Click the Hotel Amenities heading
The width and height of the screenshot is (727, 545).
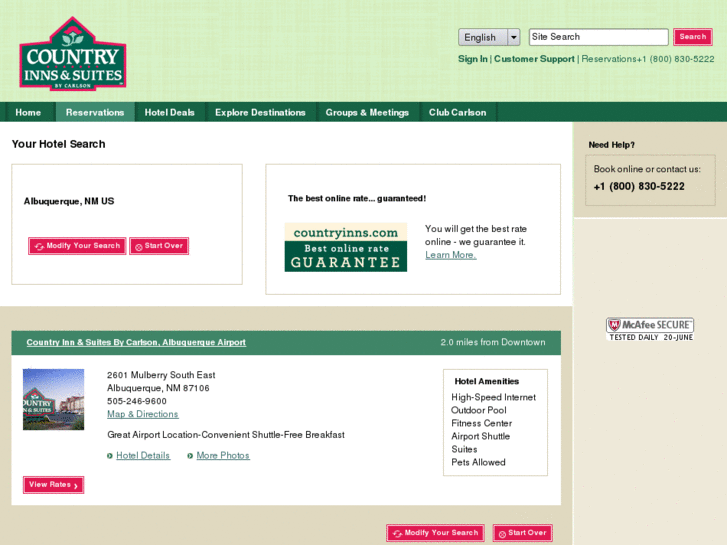[x=487, y=382]
